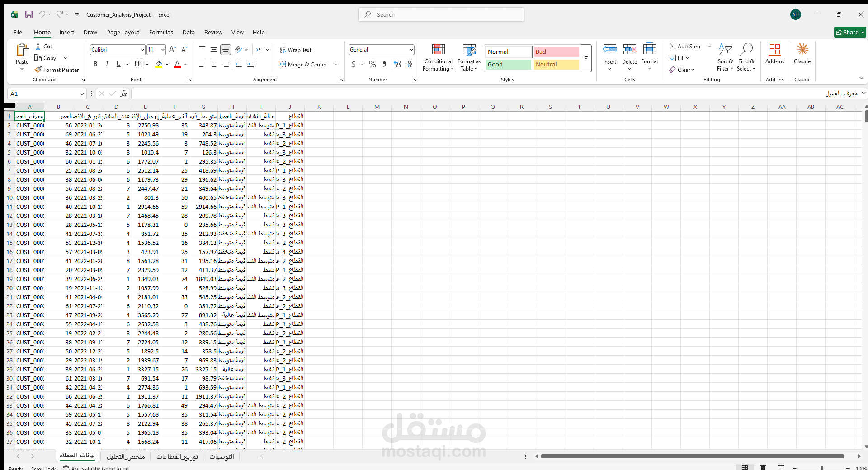
Task: Apply the Neutral cell style
Action: (x=556, y=65)
